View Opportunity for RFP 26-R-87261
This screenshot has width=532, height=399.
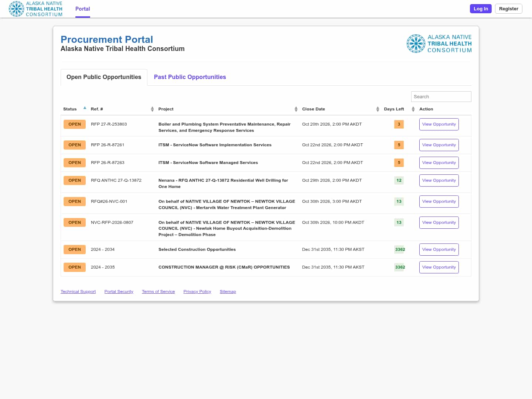click(x=439, y=145)
